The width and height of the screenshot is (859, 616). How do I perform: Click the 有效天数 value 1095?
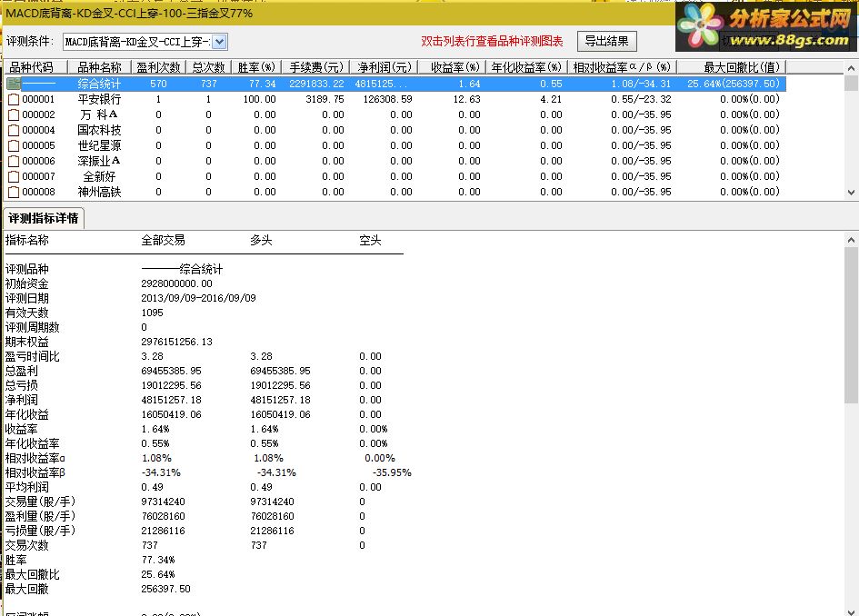coord(152,313)
